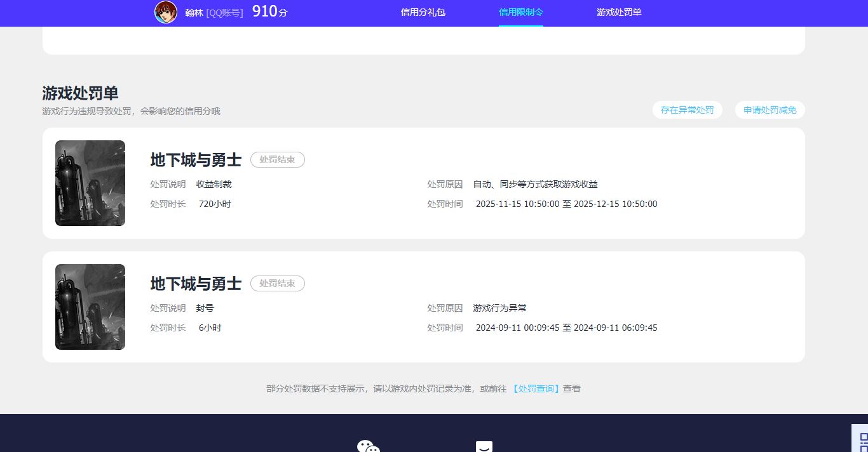
Task: Click 翰林's profile avatar in the header
Action: tap(165, 13)
